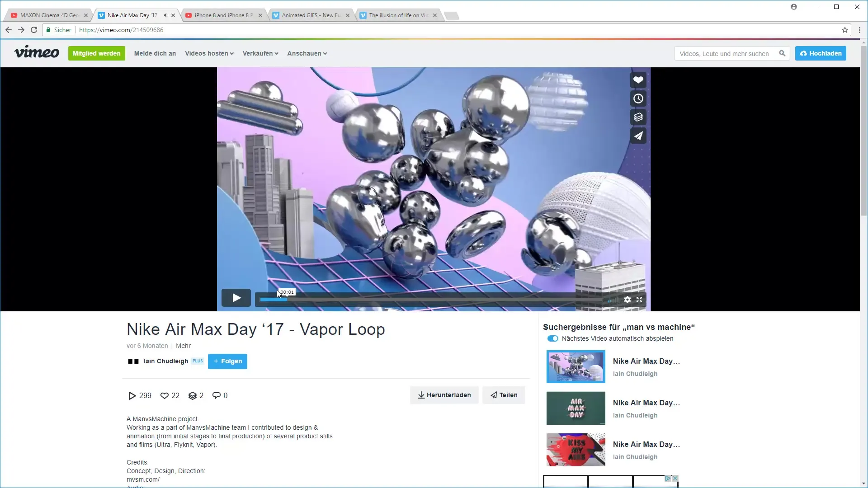
Task: Bookmark this page with star icon
Action: pos(845,30)
